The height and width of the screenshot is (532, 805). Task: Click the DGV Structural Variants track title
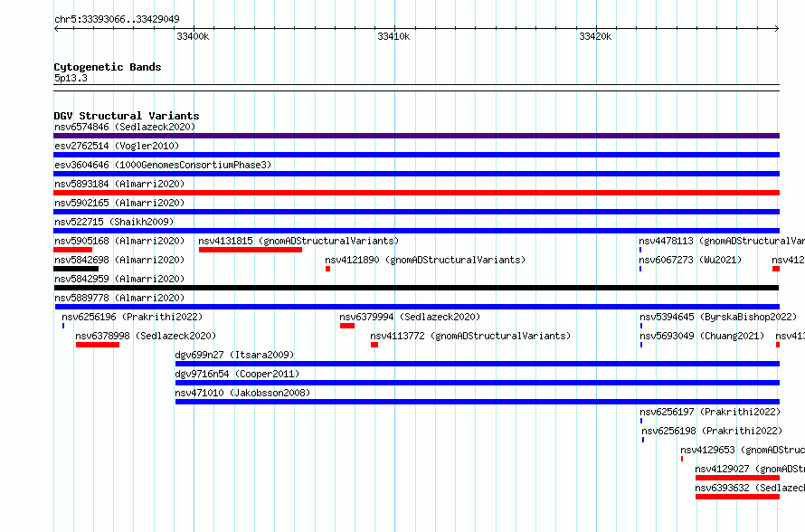[127, 116]
